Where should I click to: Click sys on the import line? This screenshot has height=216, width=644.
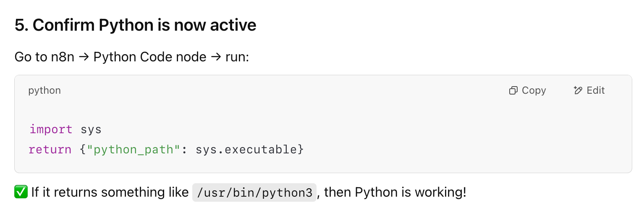pos(91,129)
